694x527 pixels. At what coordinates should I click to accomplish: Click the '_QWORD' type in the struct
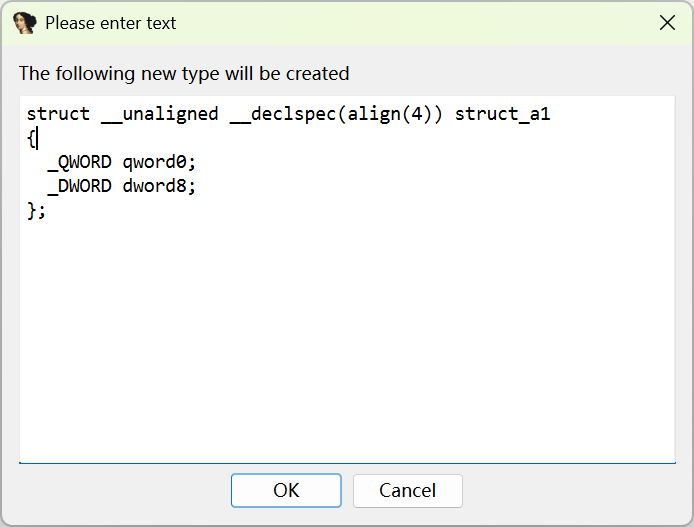(x=80, y=162)
